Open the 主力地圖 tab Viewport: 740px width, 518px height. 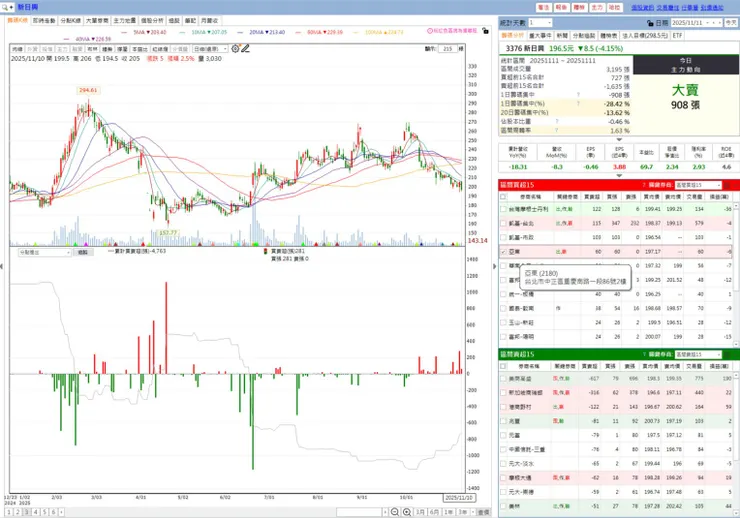(125, 21)
